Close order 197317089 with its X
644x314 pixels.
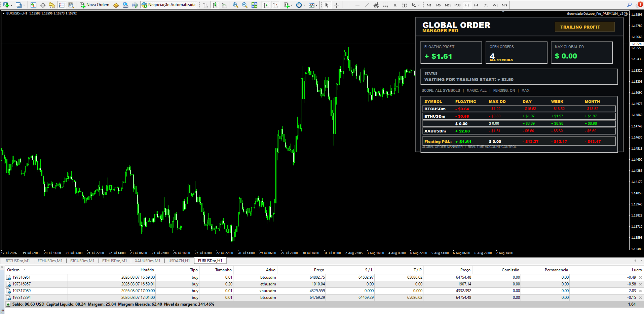[640, 291]
